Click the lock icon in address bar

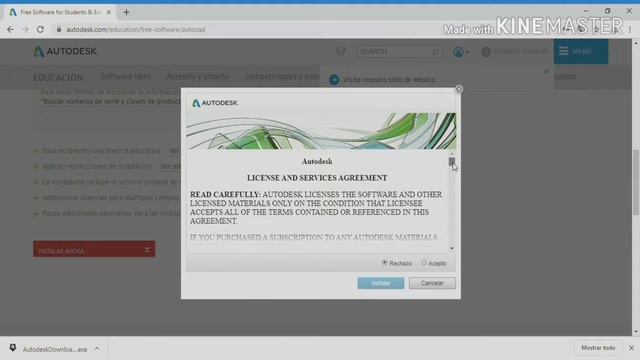pos(59,29)
